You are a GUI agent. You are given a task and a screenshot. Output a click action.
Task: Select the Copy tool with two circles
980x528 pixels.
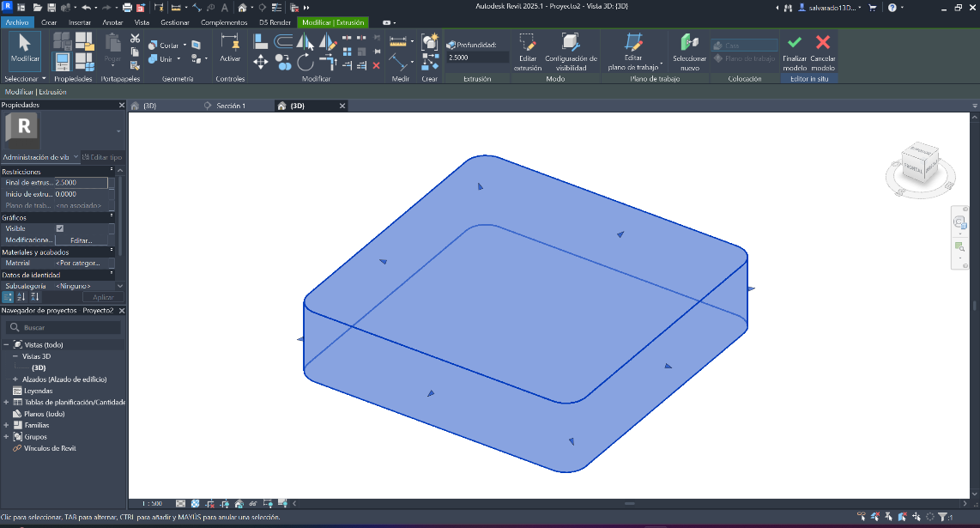coord(283,62)
